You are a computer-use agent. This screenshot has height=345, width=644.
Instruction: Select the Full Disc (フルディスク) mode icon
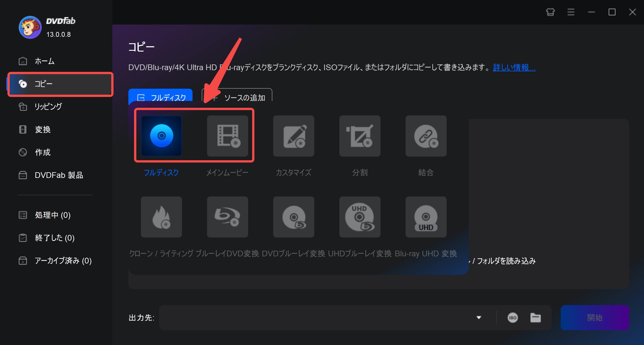(x=161, y=136)
